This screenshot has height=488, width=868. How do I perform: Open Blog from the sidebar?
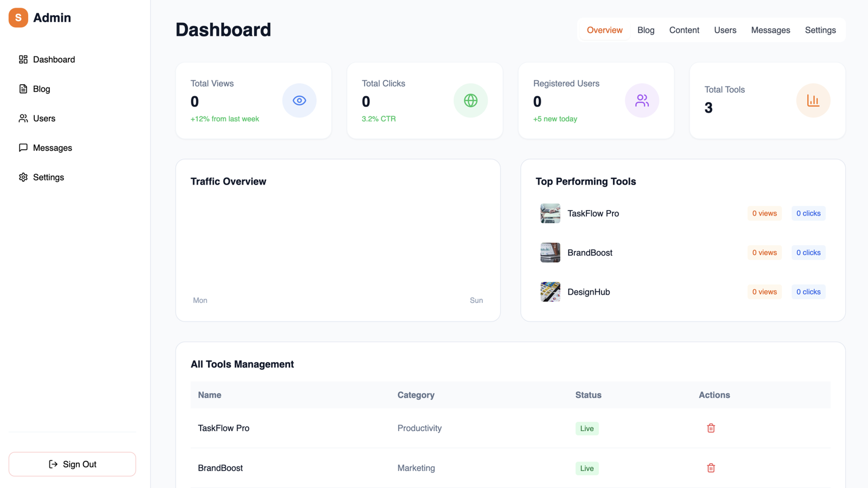(x=41, y=89)
